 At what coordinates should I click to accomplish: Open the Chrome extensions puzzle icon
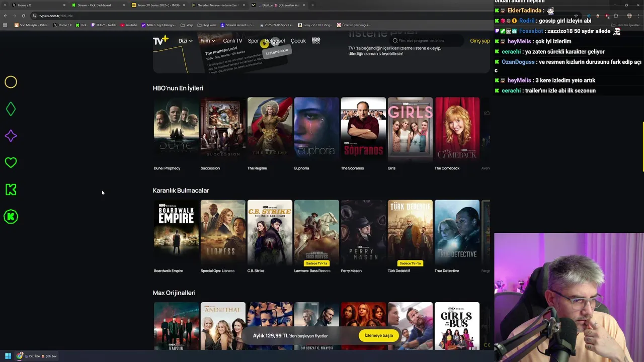(616, 16)
